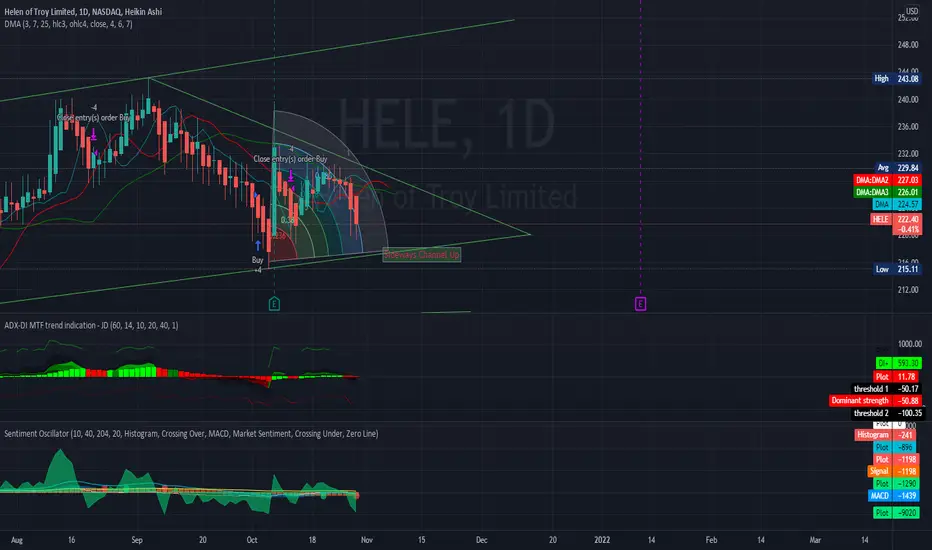Screen dimensions: 932x550
Task: Click the High 243.08 price label
Action: pos(896,78)
